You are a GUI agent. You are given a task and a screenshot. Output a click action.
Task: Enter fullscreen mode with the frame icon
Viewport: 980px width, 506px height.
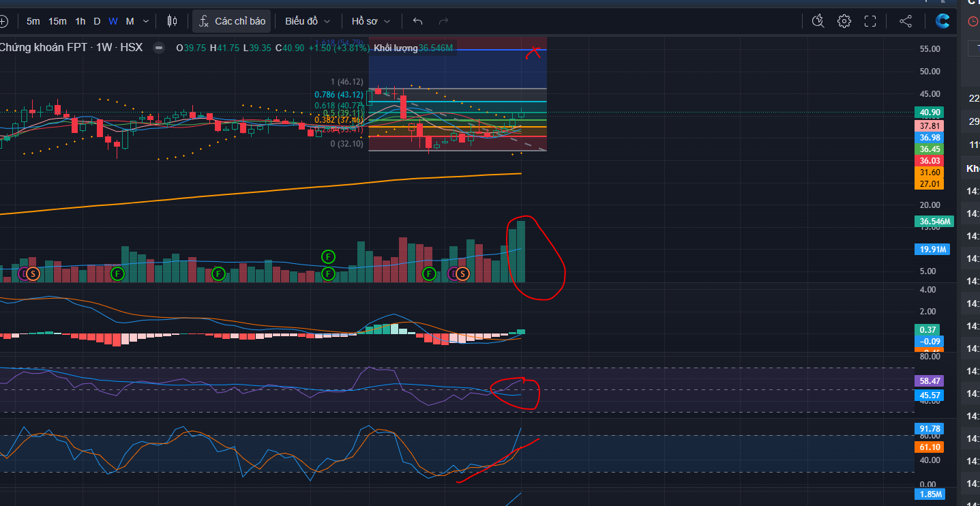[870, 21]
